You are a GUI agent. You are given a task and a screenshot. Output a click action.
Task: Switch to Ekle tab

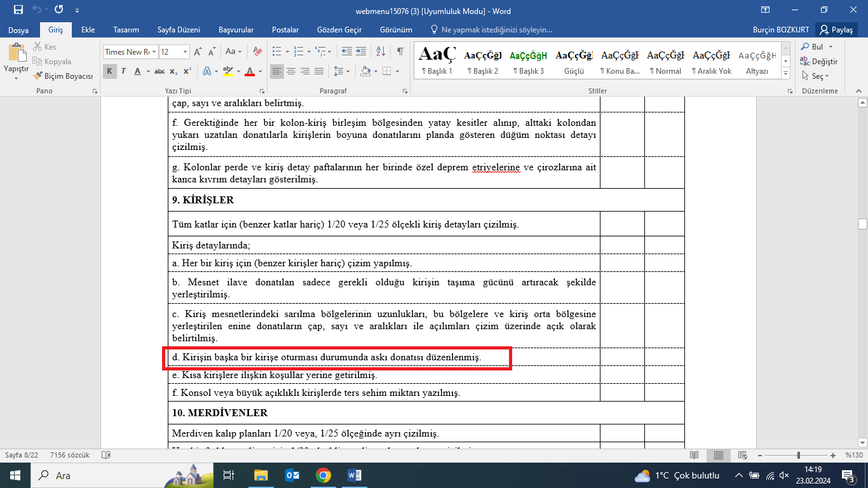point(88,30)
